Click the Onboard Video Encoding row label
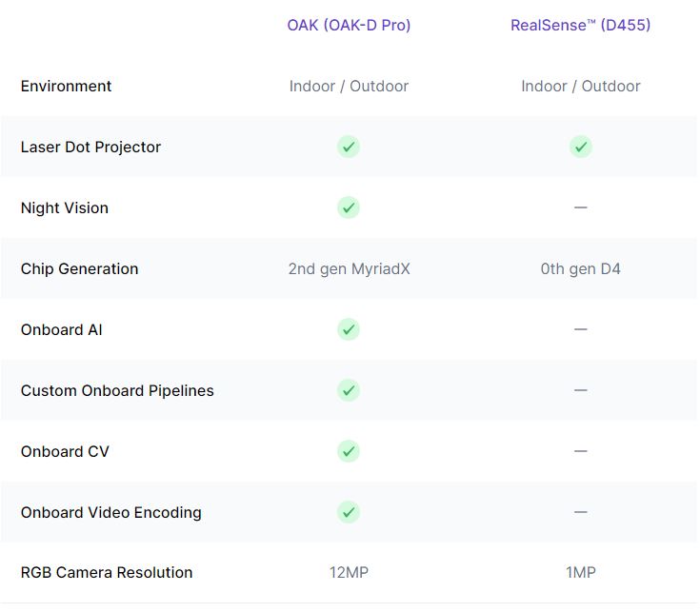Image resolution: width=700 pixels, height=612 pixels. pyautogui.click(x=110, y=512)
